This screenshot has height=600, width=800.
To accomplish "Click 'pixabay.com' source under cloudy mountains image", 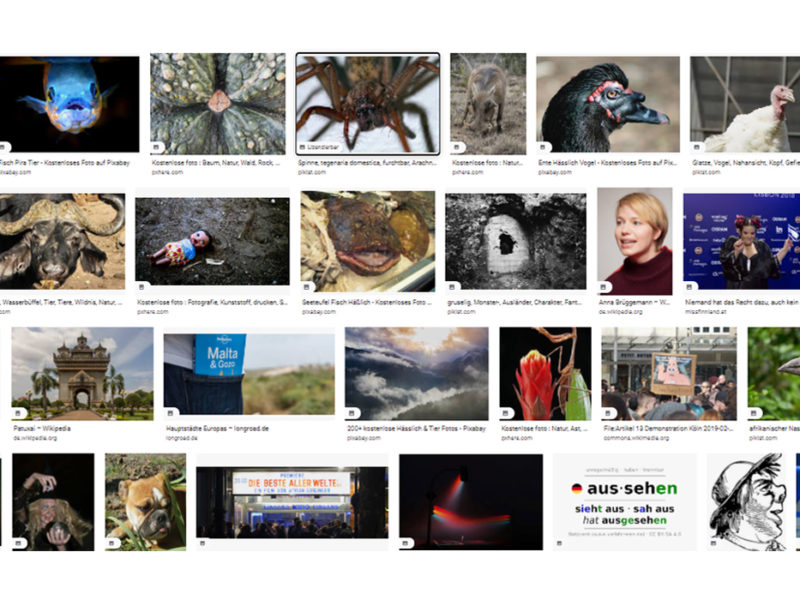I will (361, 438).
